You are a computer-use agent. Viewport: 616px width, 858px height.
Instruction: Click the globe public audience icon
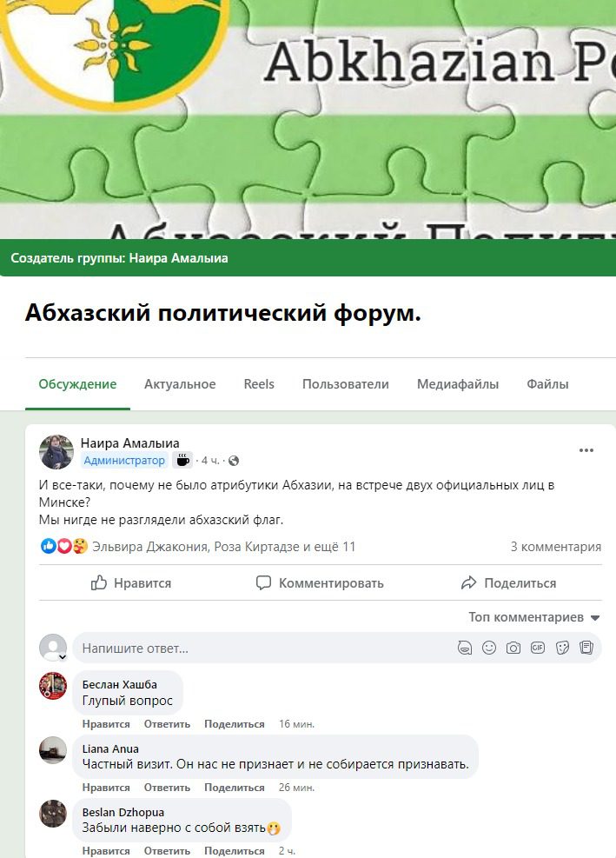pos(234,461)
